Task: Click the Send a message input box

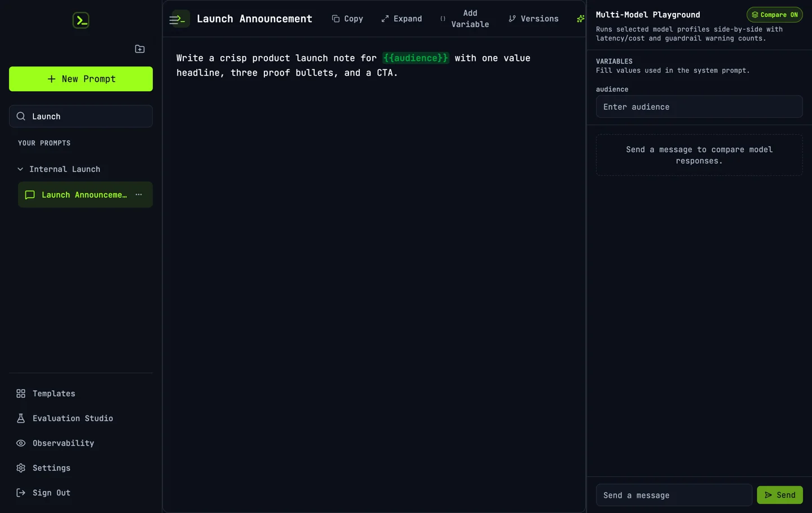Action: click(674, 495)
